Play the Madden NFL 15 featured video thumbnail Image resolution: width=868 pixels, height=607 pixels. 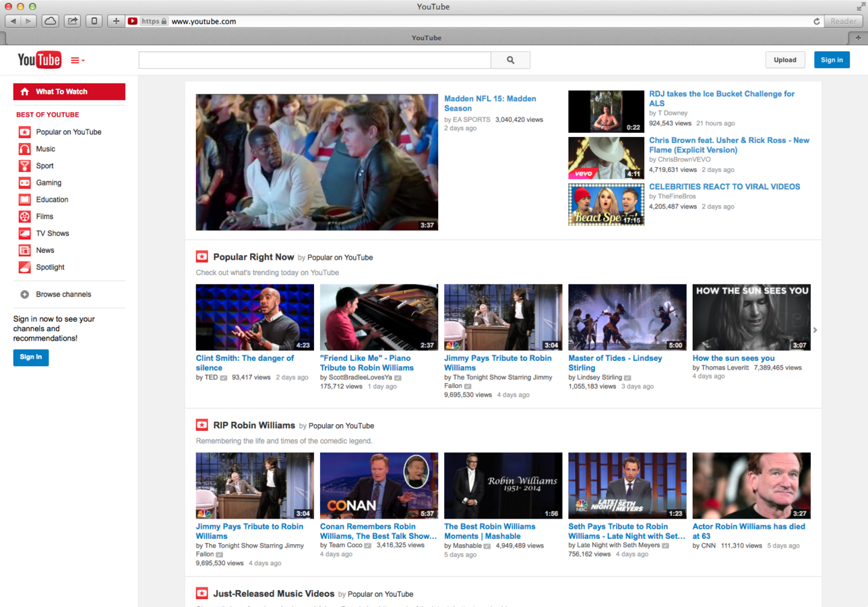point(317,162)
